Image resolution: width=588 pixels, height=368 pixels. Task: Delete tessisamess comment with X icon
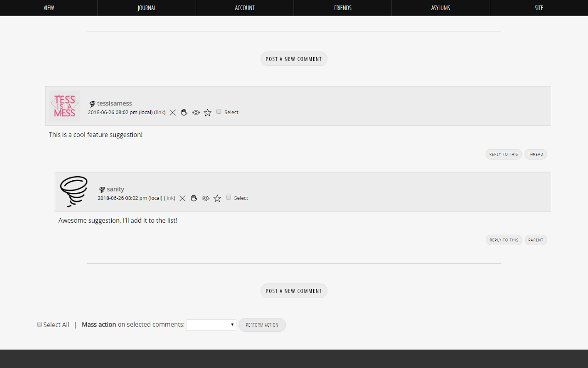pos(173,112)
